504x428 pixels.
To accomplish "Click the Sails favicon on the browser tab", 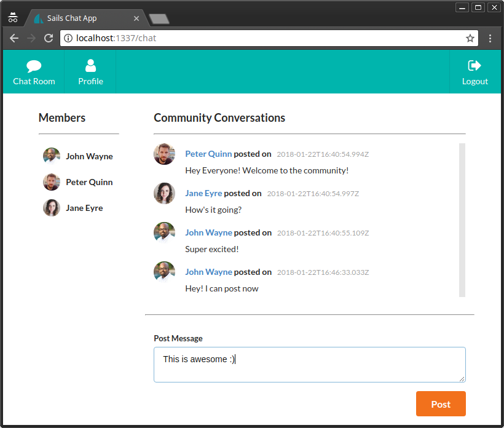I will [x=38, y=18].
